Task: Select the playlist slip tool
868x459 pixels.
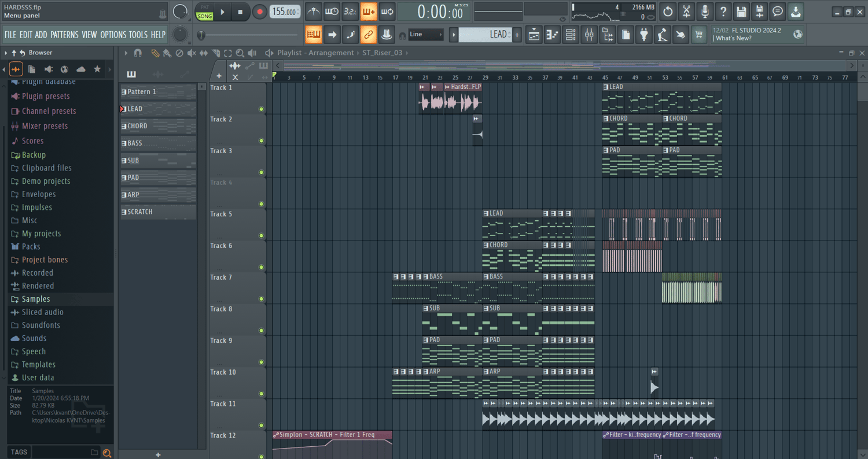Action: 204,53
